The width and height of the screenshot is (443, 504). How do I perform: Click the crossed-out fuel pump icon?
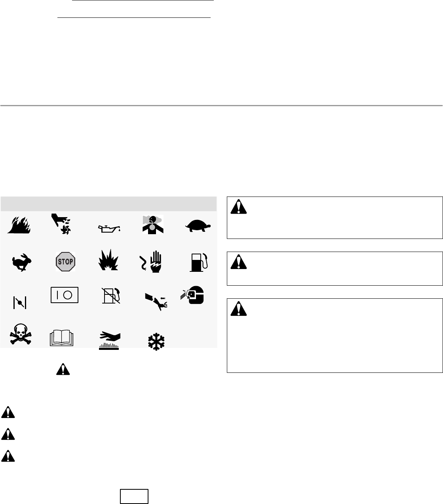click(110, 296)
